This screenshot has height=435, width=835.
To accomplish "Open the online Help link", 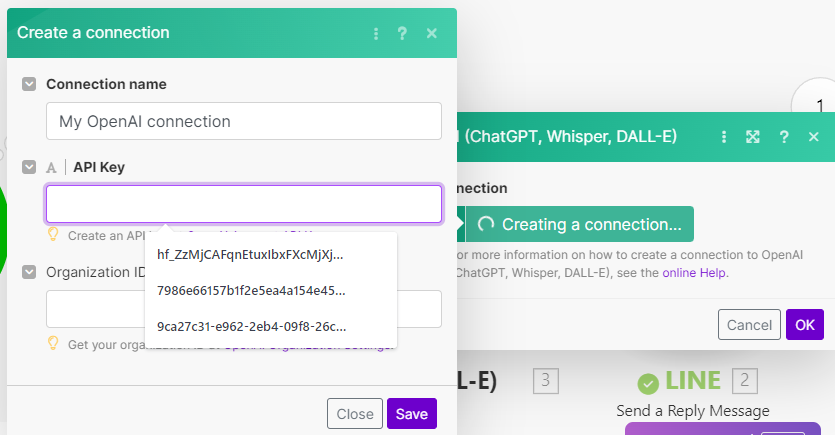I will (694, 273).
